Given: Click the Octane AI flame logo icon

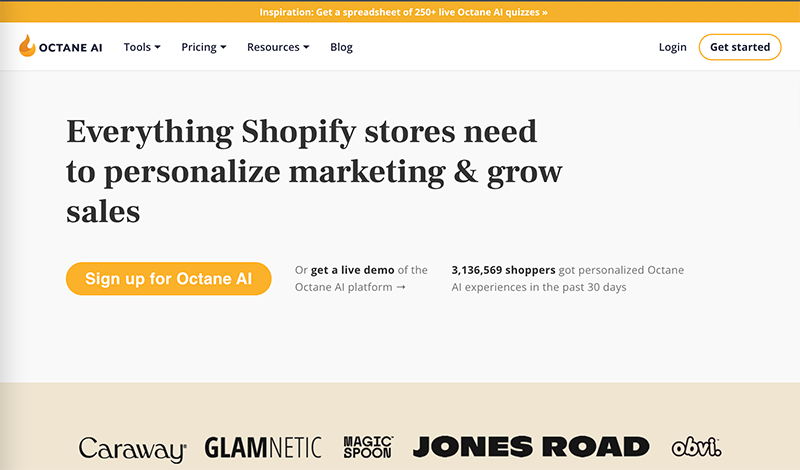Looking at the screenshot, I should [x=27, y=46].
